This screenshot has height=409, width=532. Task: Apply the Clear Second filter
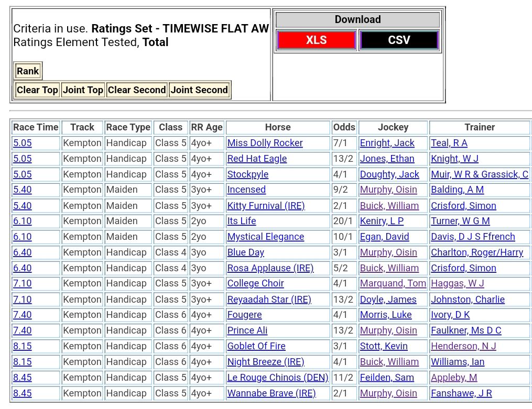point(136,90)
